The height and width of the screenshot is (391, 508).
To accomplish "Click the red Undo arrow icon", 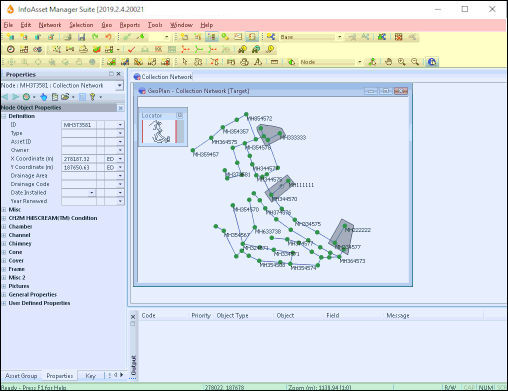I will [108, 37].
